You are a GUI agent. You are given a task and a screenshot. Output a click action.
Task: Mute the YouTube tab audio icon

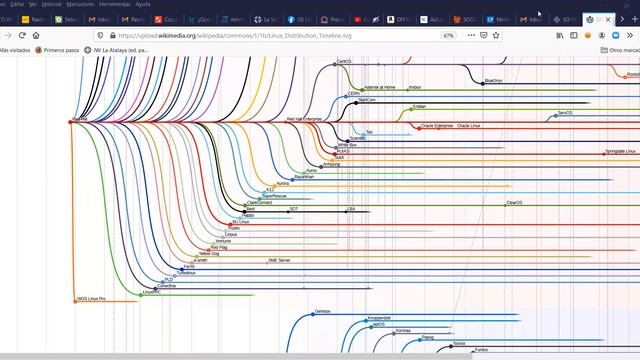[376, 19]
